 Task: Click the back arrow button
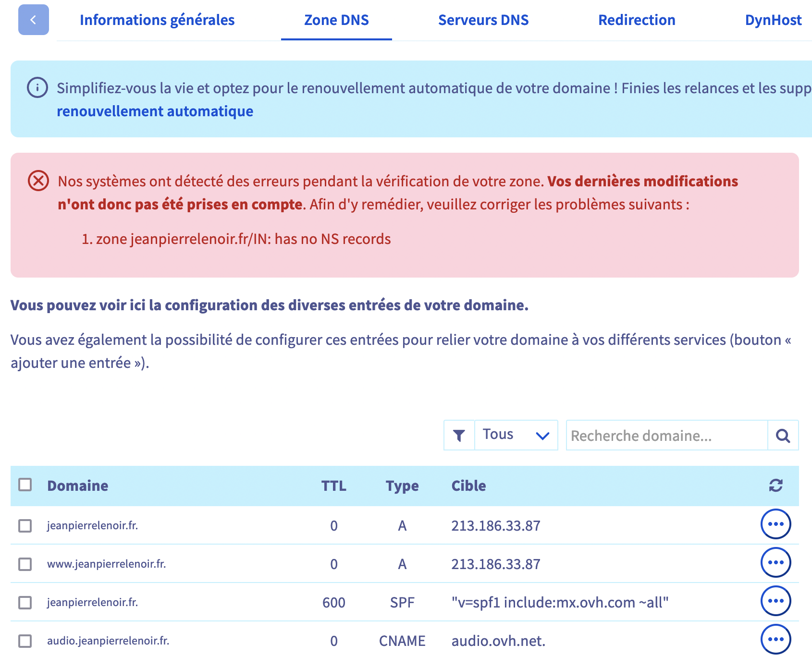tap(33, 20)
